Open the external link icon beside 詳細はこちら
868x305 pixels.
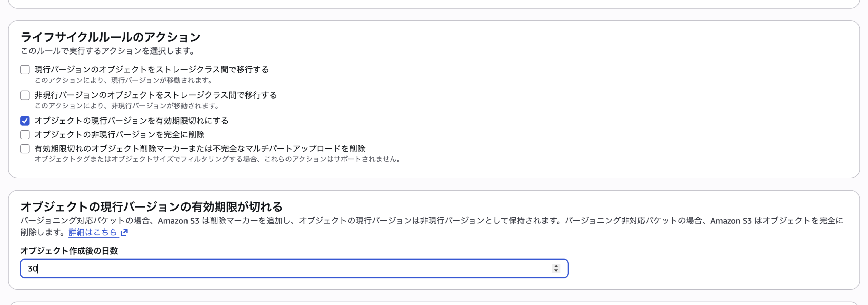[124, 232]
